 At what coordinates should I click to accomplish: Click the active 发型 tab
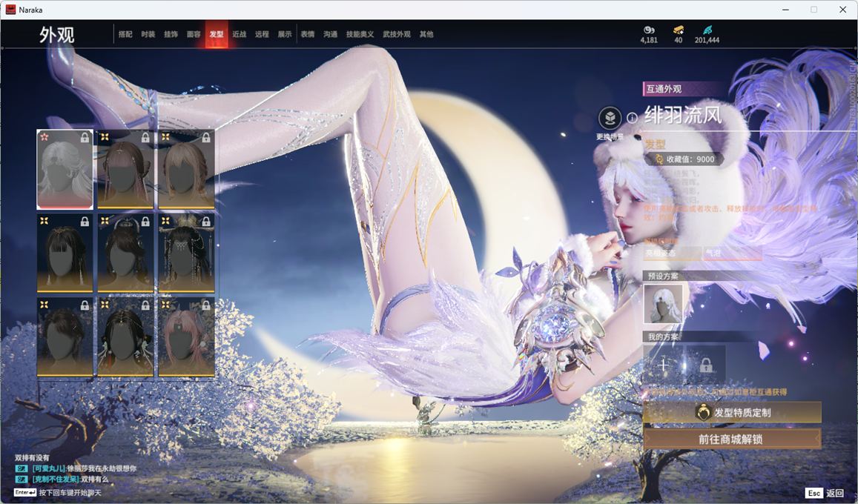point(216,34)
